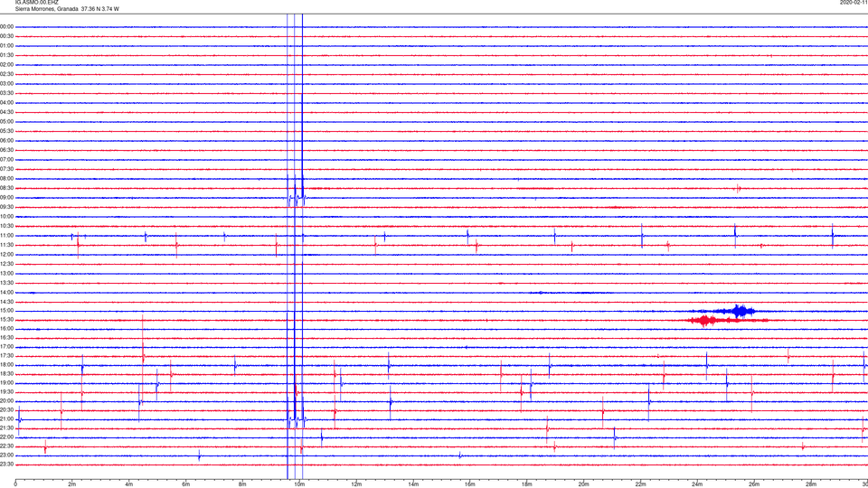The height and width of the screenshot is (488, 868).
Task: Select the 03:30 trace time label
Action: (x=7, y=93)
